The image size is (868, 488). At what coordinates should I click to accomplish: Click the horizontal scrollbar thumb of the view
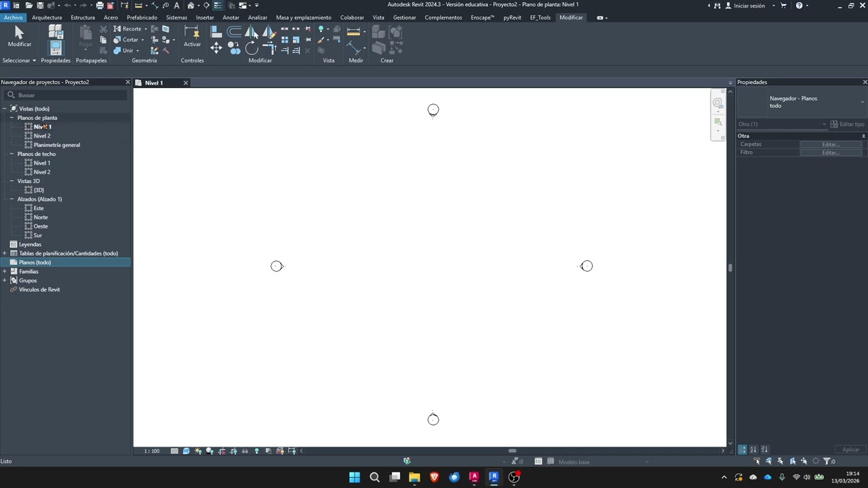pos(512,451)
